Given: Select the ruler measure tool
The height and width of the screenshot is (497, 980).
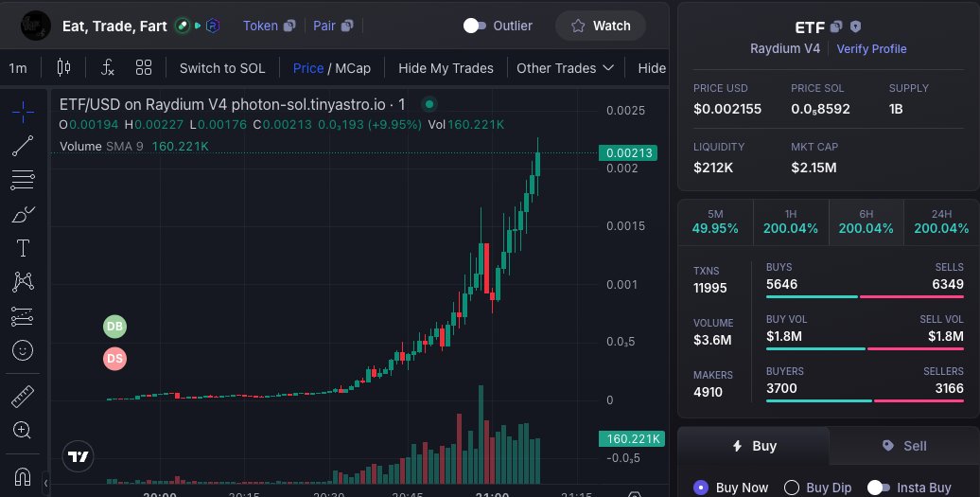Looking at the screenshot, I should 23,397.
